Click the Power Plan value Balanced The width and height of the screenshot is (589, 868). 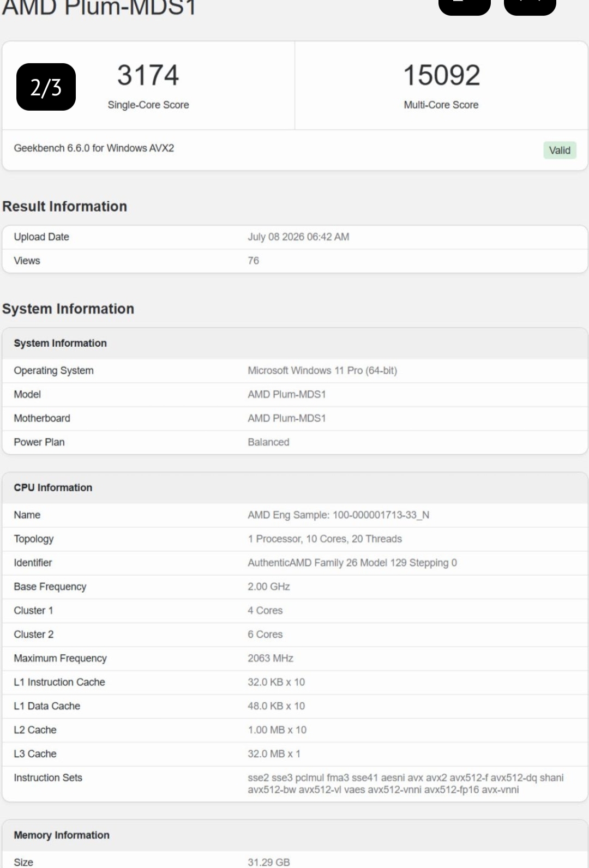click(x=268, y=442)
